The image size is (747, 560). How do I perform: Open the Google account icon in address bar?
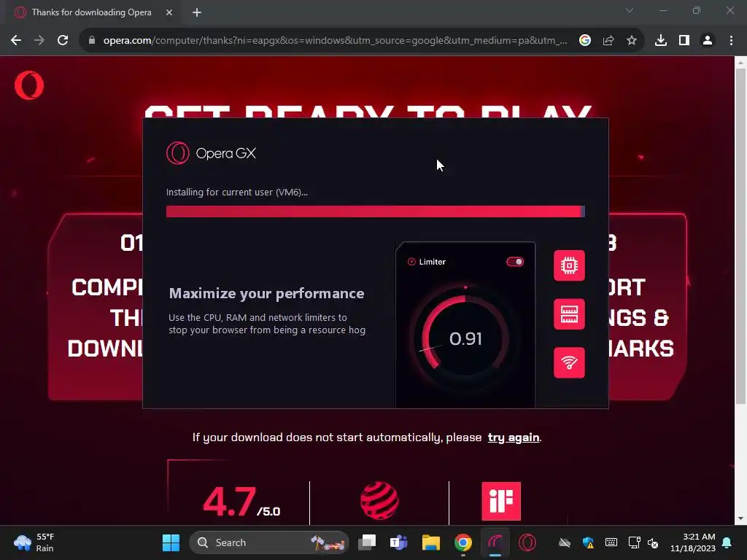click(x=585, y=41)
